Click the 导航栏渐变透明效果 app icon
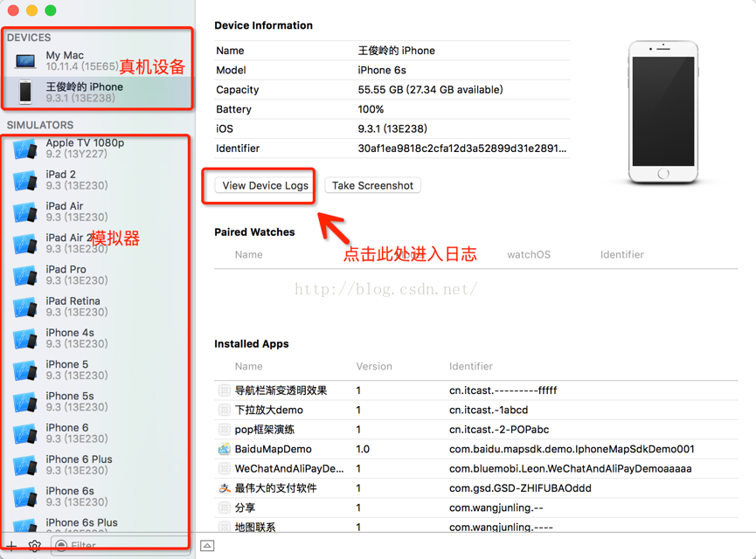 225,390
